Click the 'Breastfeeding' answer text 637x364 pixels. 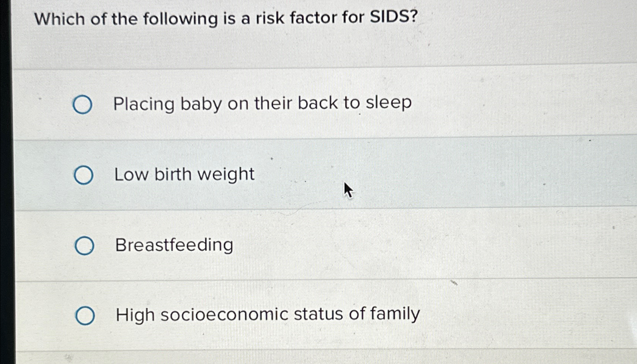click(x=173, y=245)
